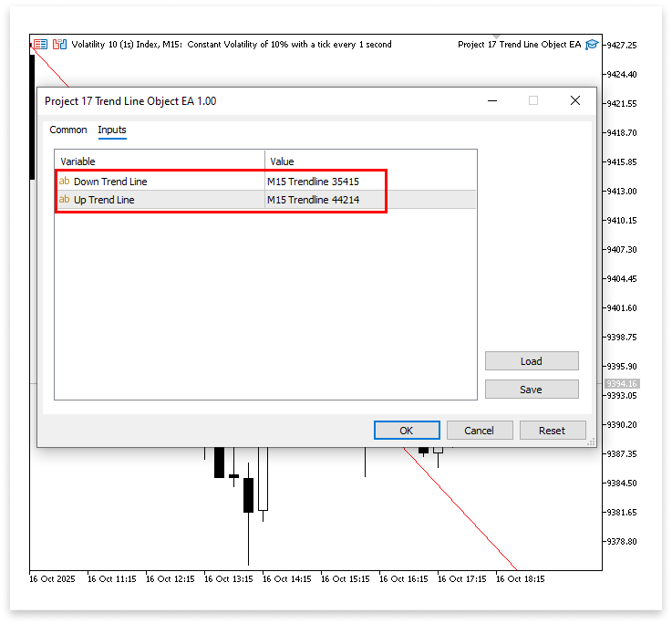Click the current price label 9394.16
672x624 pixels.
[622, 383]
